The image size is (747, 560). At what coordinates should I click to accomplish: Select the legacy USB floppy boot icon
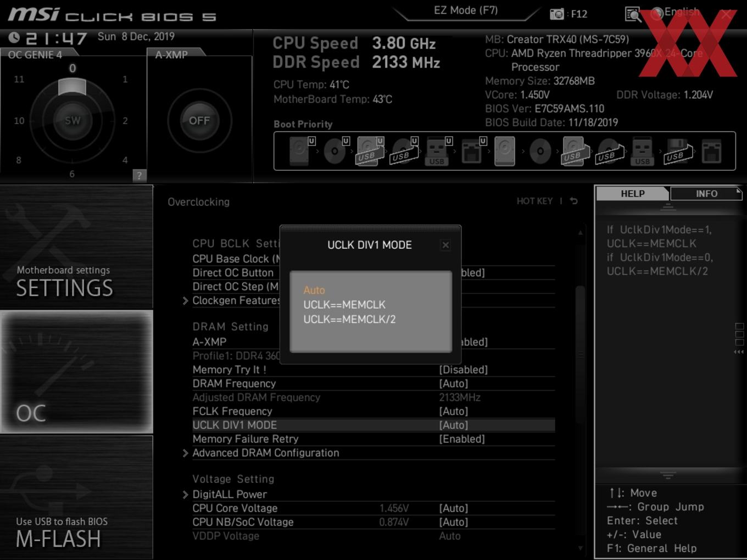coord(677,151)
